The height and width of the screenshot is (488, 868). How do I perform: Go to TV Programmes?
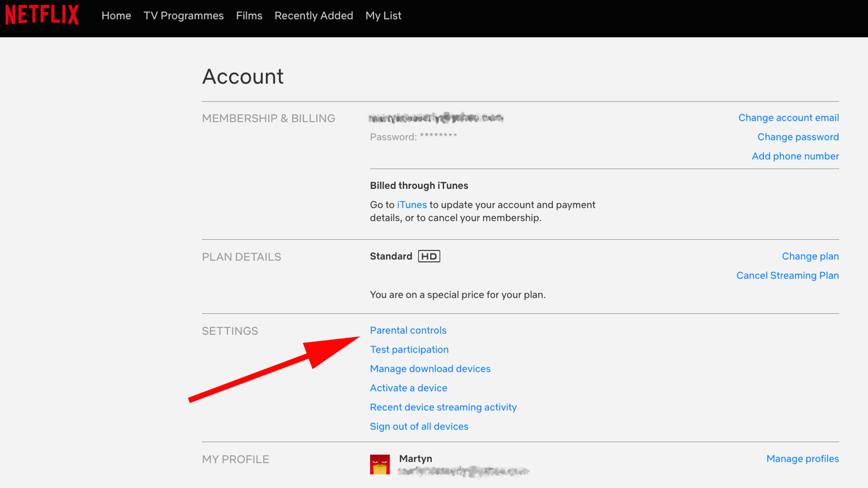[x=184, y=16]
